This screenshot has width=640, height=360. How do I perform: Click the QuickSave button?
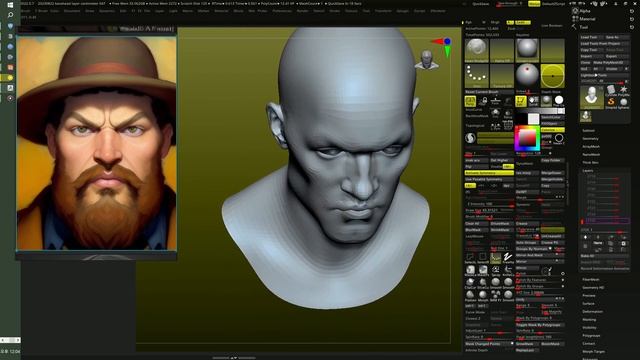click(481, 4)
